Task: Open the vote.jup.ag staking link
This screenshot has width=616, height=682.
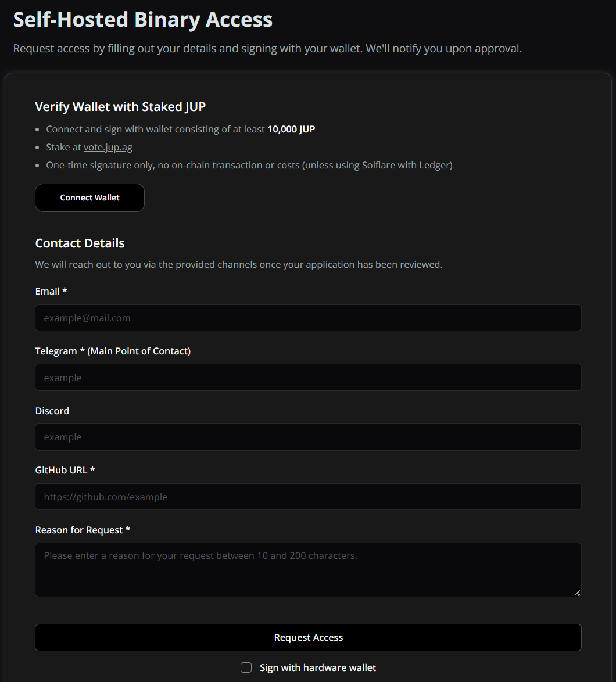Action: (108, 148)
